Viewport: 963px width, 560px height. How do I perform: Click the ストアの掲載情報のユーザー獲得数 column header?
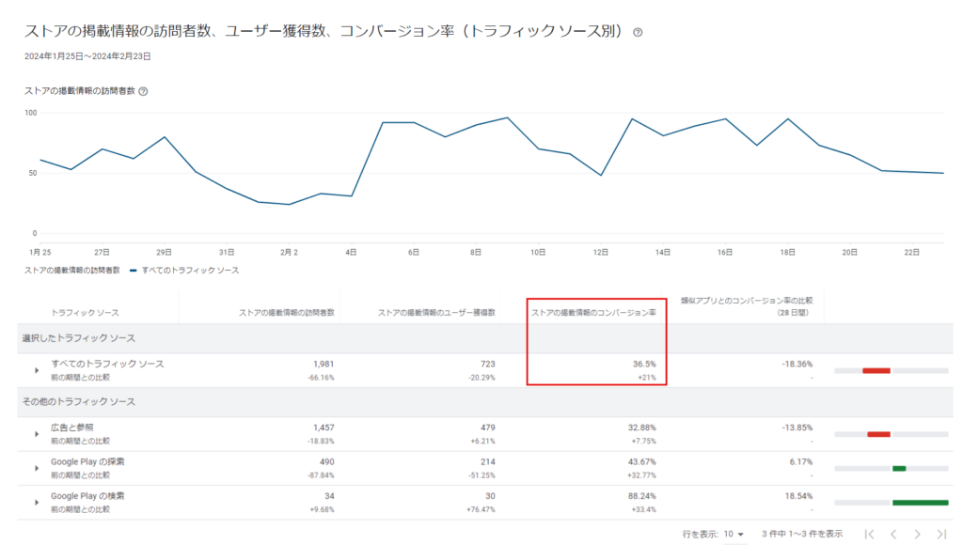(x=436, y=313)
